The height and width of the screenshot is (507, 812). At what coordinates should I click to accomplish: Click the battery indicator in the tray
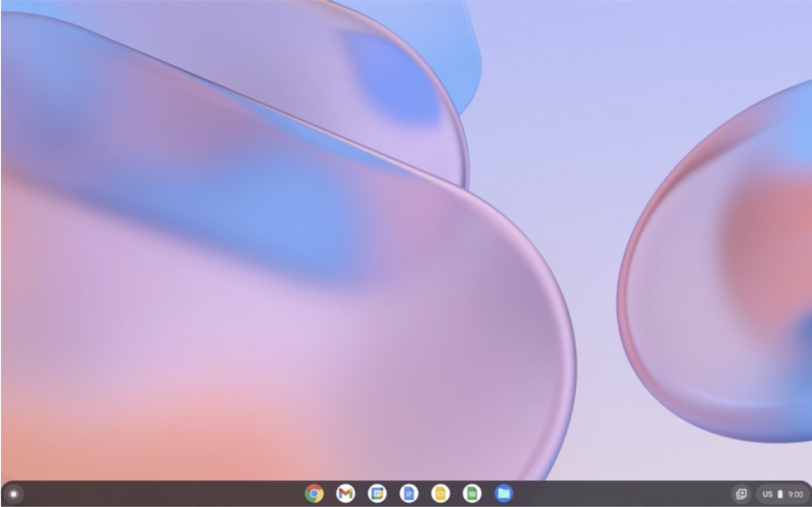(x=781, y=493)
